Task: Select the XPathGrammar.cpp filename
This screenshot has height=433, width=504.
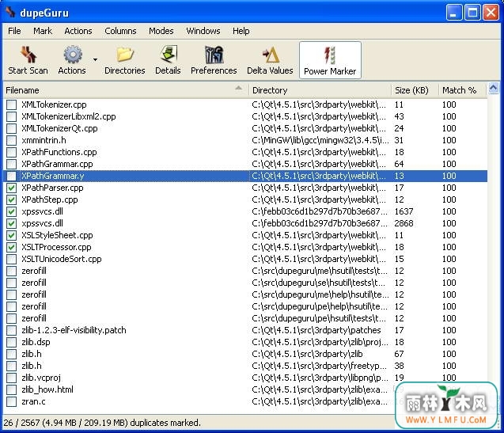Action: 57,164
